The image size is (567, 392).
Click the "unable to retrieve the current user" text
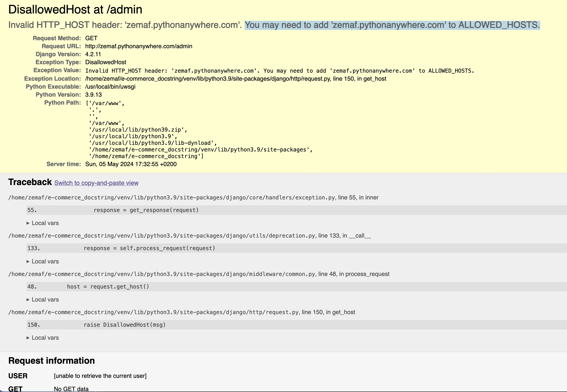(100, 376)
